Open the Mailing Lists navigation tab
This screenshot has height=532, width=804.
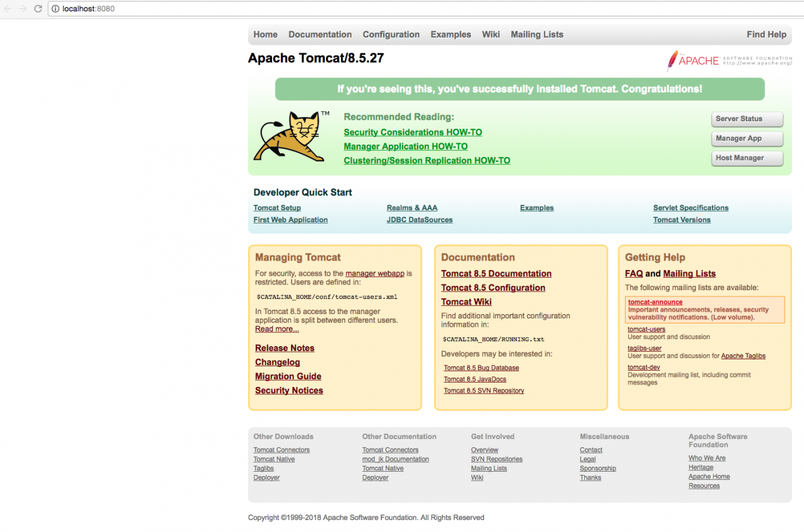tap(536, 35)
